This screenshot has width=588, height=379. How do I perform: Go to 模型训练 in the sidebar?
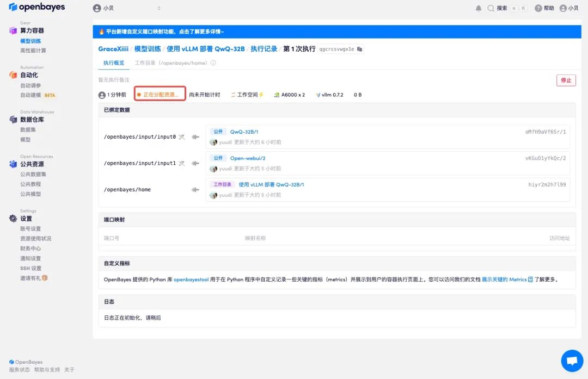click(x=30, y=41)
